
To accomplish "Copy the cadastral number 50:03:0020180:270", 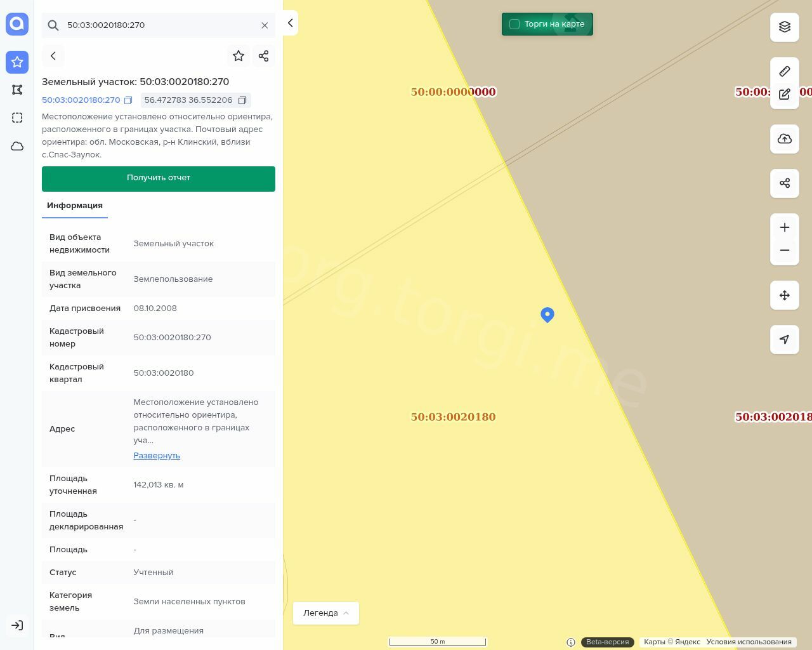I will tap(128, 100).
